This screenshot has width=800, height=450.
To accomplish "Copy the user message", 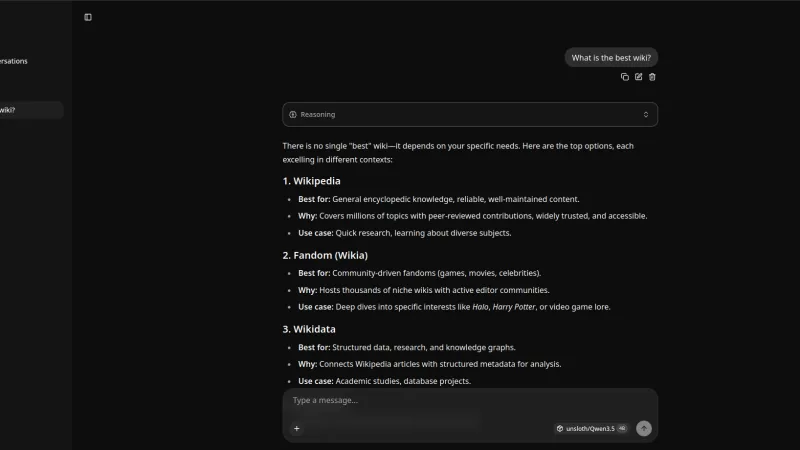I will point(624,77).
